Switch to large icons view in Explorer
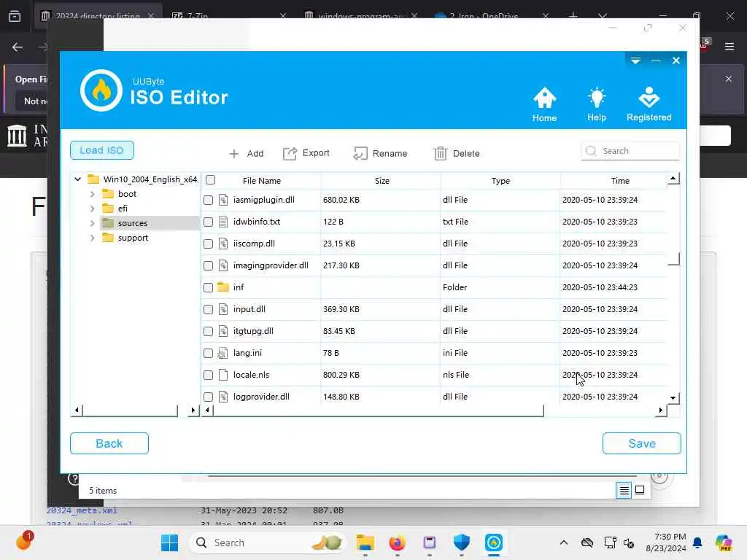The height and width of the screenshot is (560, 747). (x=640, y=490)
